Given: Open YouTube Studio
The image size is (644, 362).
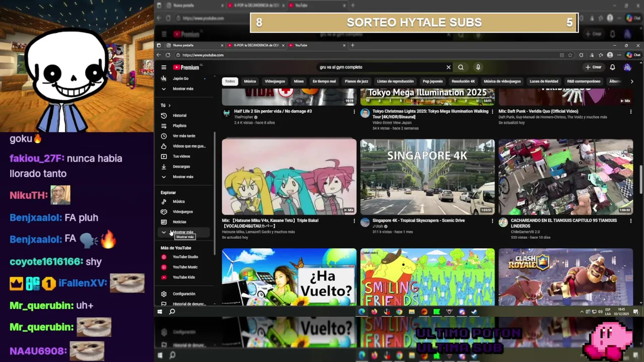Looking at the screenshot, I should 184,257.
